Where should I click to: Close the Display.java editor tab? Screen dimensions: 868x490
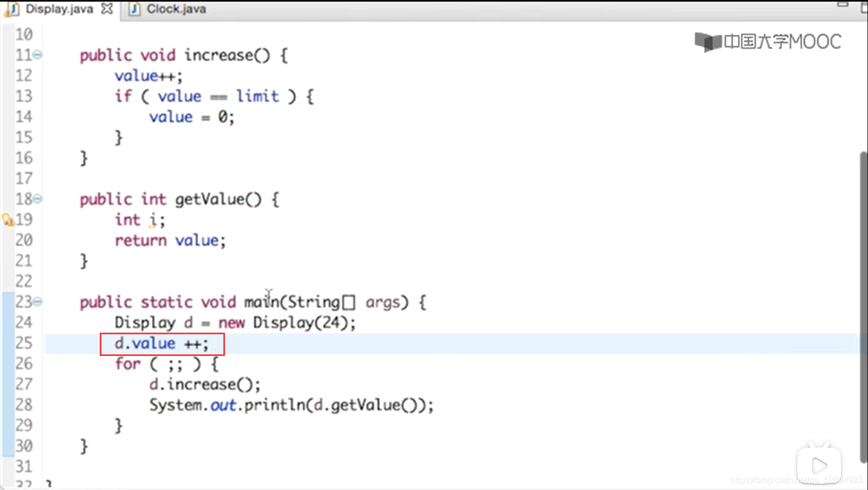(107, 9)
